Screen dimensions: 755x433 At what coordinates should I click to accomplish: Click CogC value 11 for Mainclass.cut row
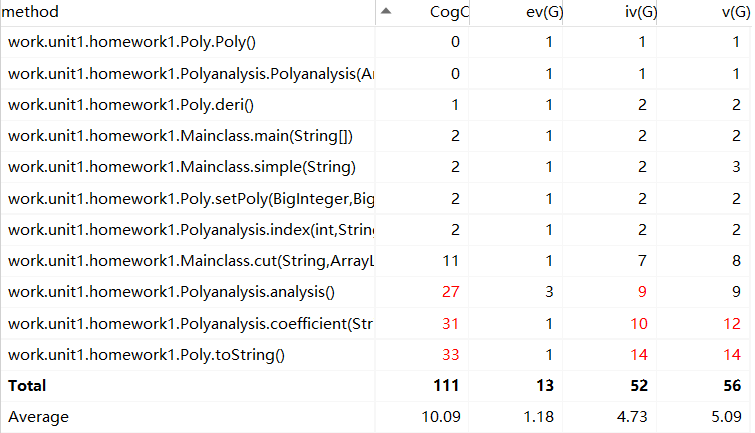point(451,261)
